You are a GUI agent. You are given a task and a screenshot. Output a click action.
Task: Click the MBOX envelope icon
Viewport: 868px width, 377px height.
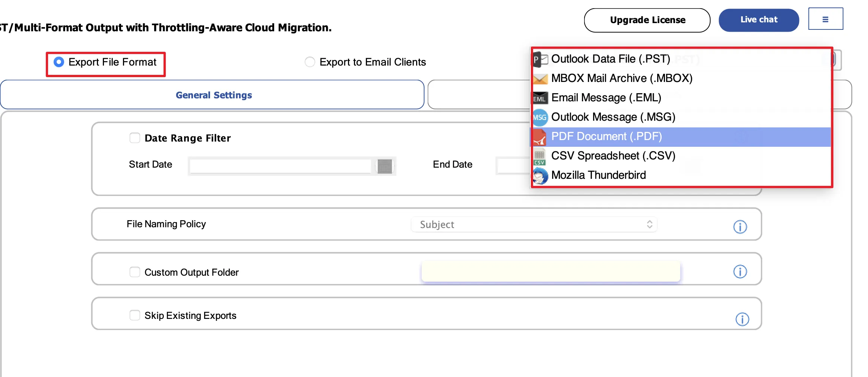click(540, 79)
